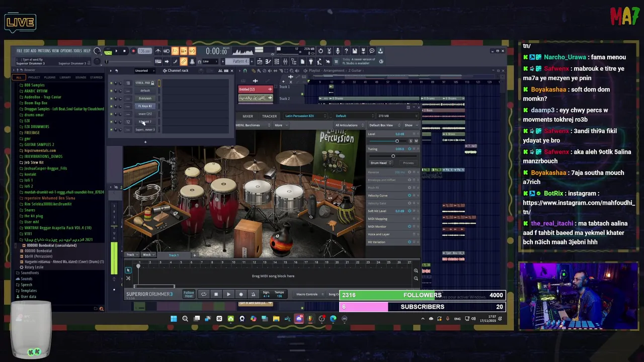644x362 pixels.
Task: Save project with floppy disk icon
Action: coord(355,51)
